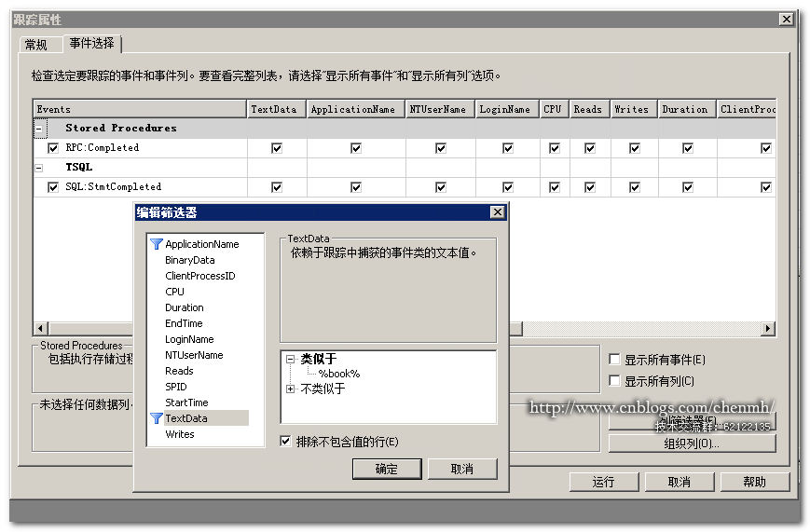Click the right arrow of the events scrollbar
The image size is (810, 532).
[768, 328]
